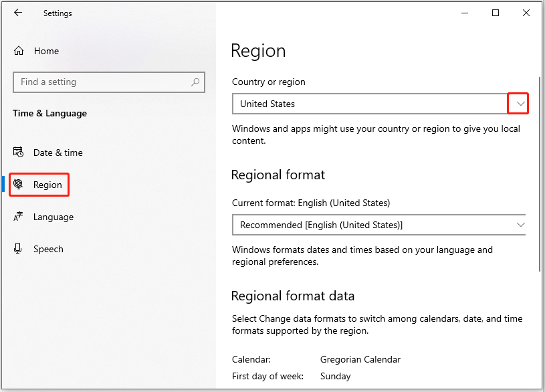Click the Home house icon
Image resolution: width=545 pixels, height=392 pixels.
point(19,51)
